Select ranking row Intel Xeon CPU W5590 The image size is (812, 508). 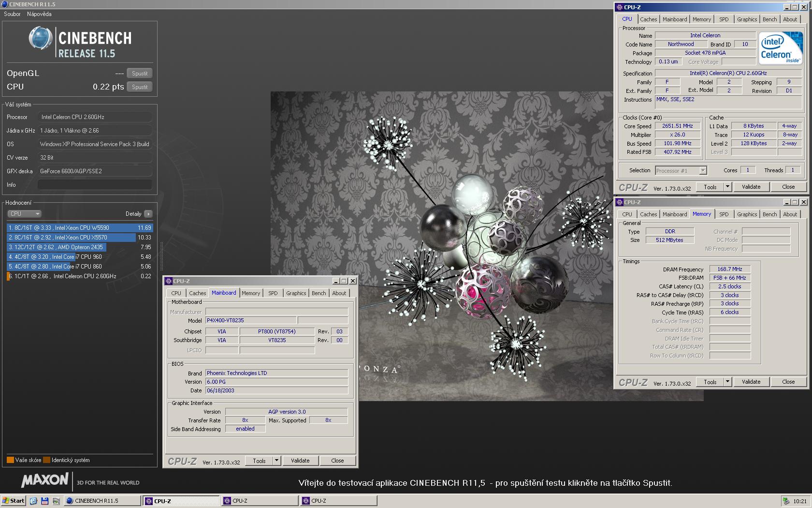coord(80,228)
